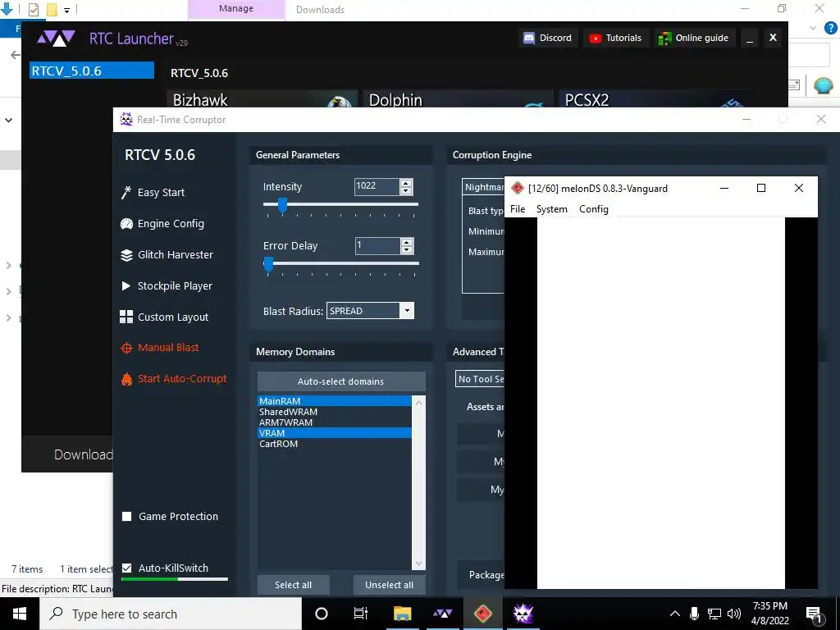Click Discord icon in RTC Launcher
The height and width of the screenshot is (630, 840).
pyautogui.click(x=529, y=38)
